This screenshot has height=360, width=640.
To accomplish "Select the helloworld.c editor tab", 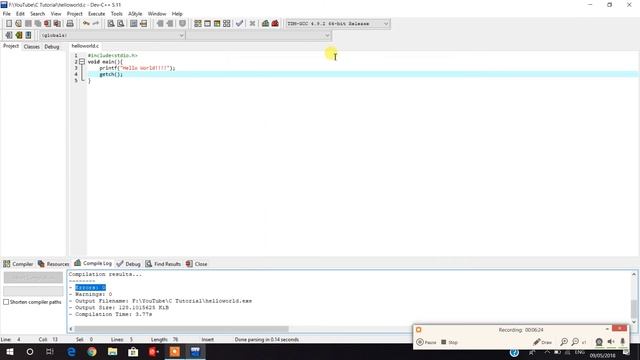I will pyautogui.click(x=85, y=46).
